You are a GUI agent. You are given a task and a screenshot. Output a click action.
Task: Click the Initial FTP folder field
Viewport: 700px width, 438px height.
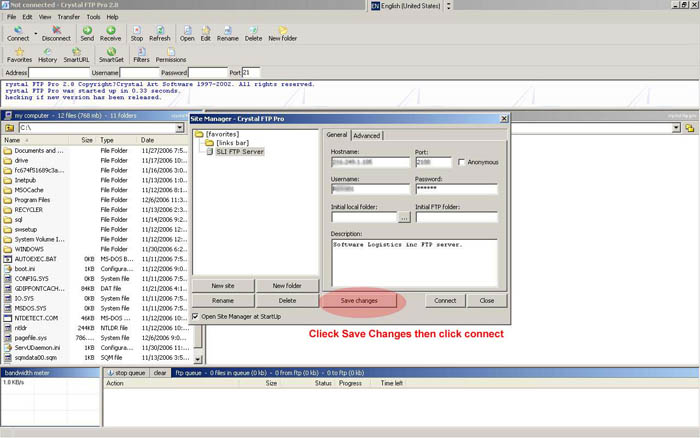coord(456,217)
